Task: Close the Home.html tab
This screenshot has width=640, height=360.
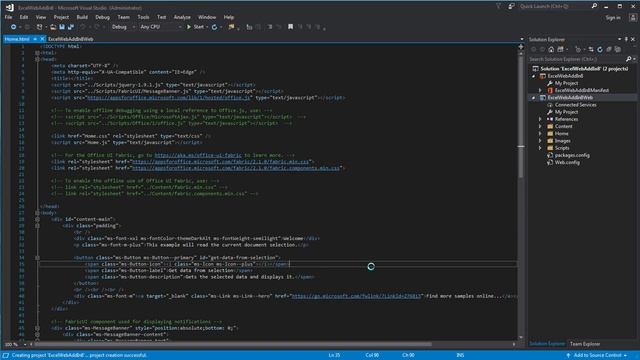Action: click(x=42, y=39)
